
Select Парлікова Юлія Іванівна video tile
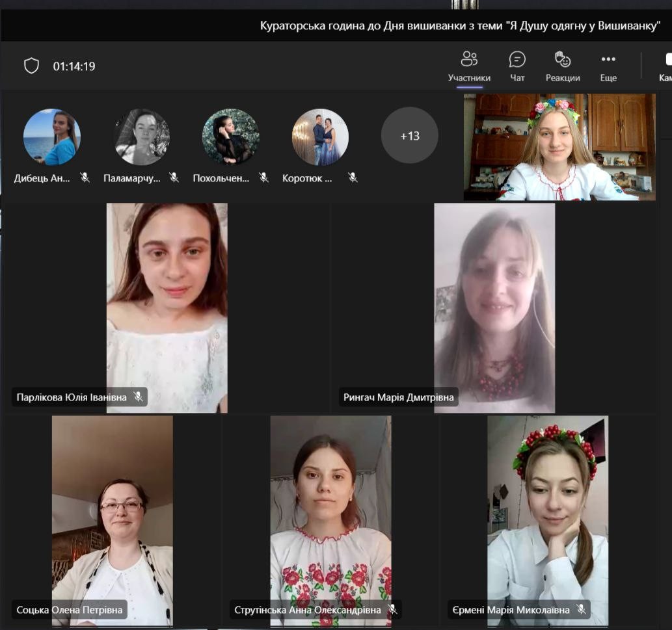click(x=167, y=308)
